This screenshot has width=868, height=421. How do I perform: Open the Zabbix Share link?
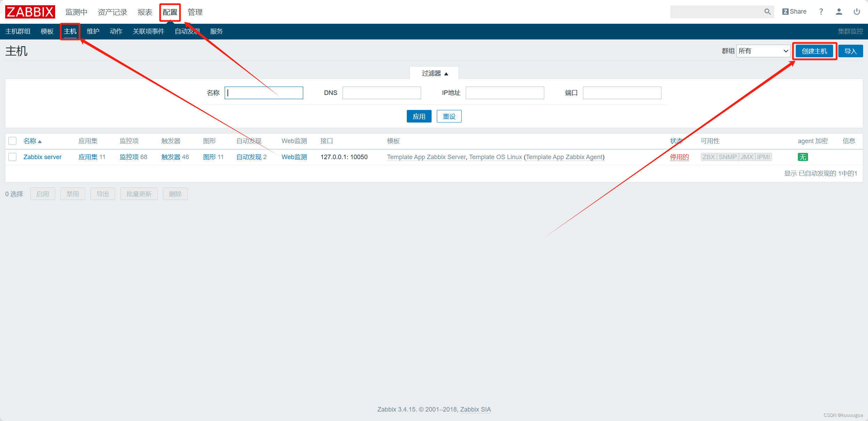[794, 12]
